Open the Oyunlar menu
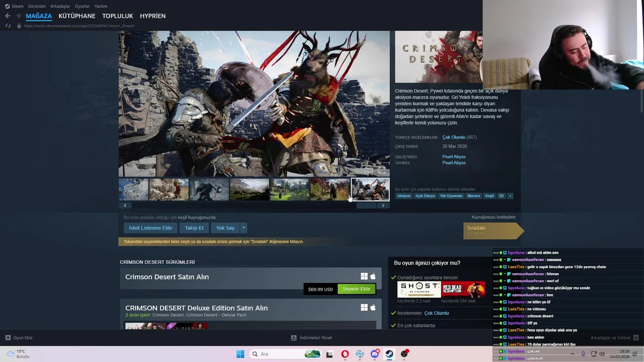Viewport: 644px width, 362px height. pyautogui.click(x=83, y=6)
